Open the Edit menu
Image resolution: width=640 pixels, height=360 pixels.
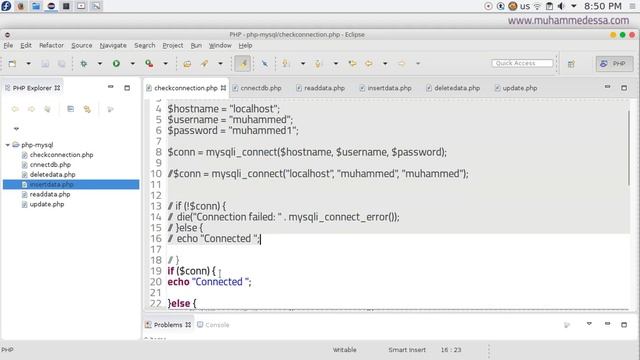(x=26, y=45)
